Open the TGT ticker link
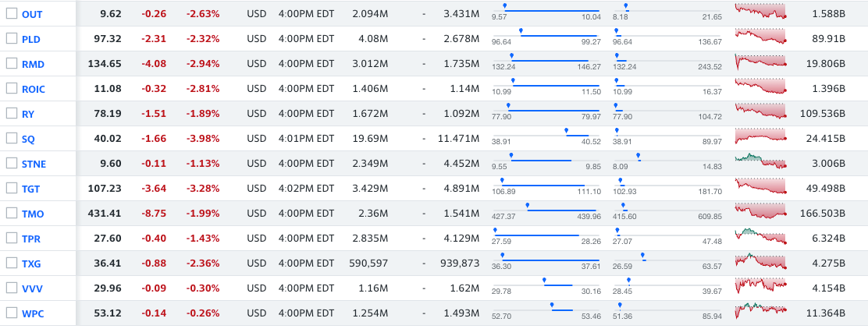The width and height of the screenshot is (868, 336). [x=31, y=189]
